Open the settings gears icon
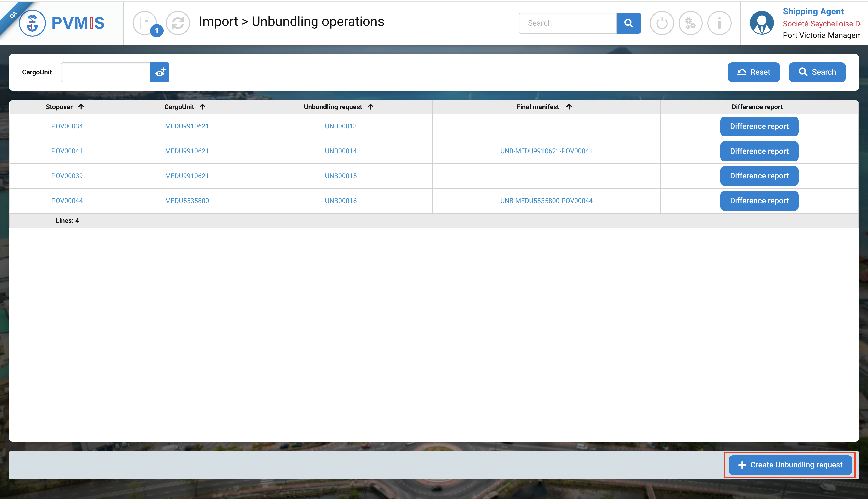This screenshot has height=499, width=868. 690,23
